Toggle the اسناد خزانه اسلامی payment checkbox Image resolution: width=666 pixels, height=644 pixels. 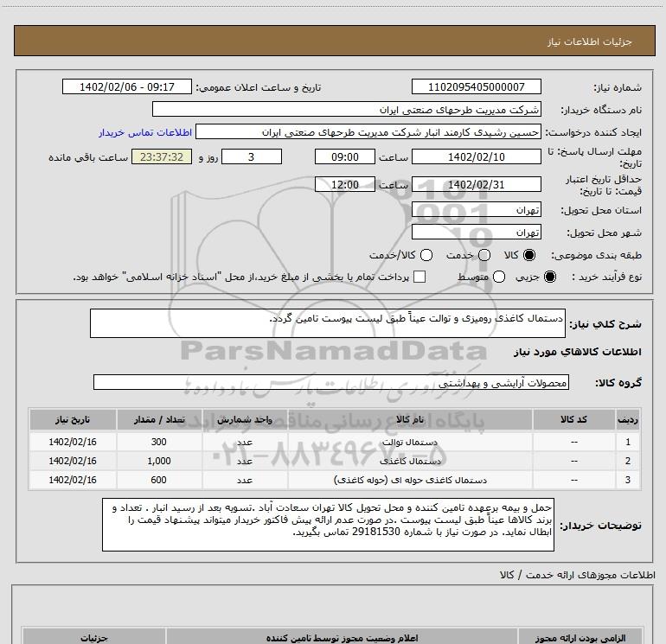419,277
